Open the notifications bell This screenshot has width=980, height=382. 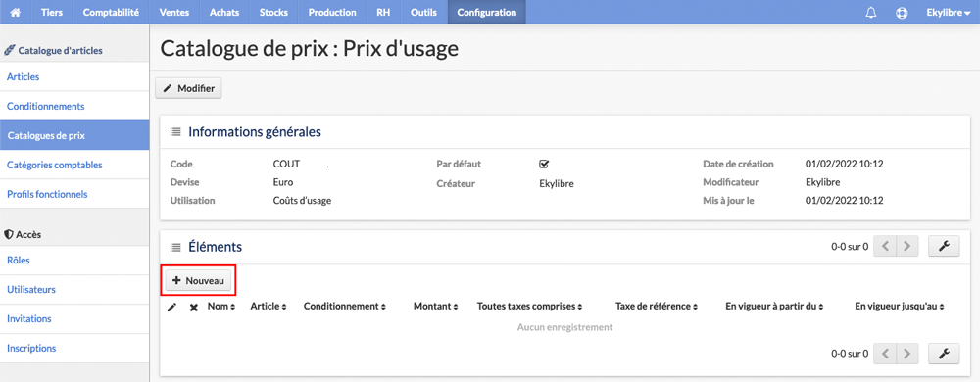pyautogui.click(x=871, y=12)
